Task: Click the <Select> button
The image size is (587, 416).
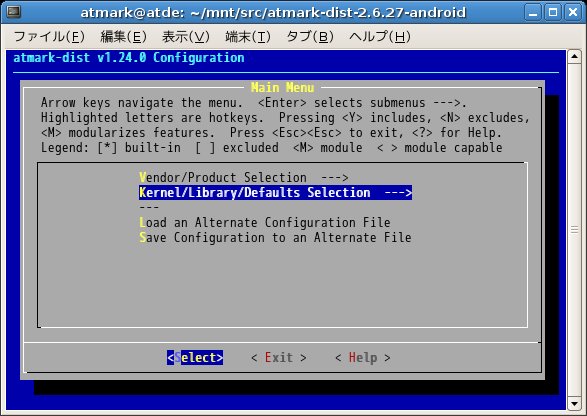Action: click(195, 358)
